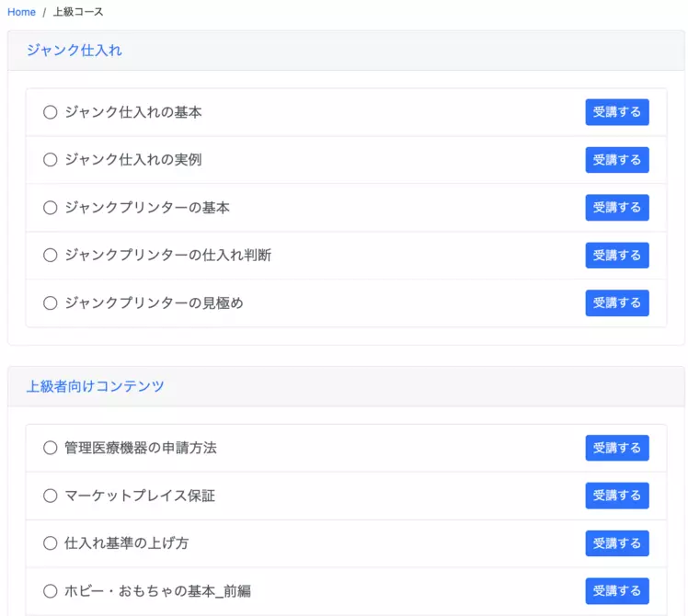Start the ジャンク仕入れの実例 lesson with 受講する
The width and height of the screenshot is (688, 616).
(x=617, y=160)
